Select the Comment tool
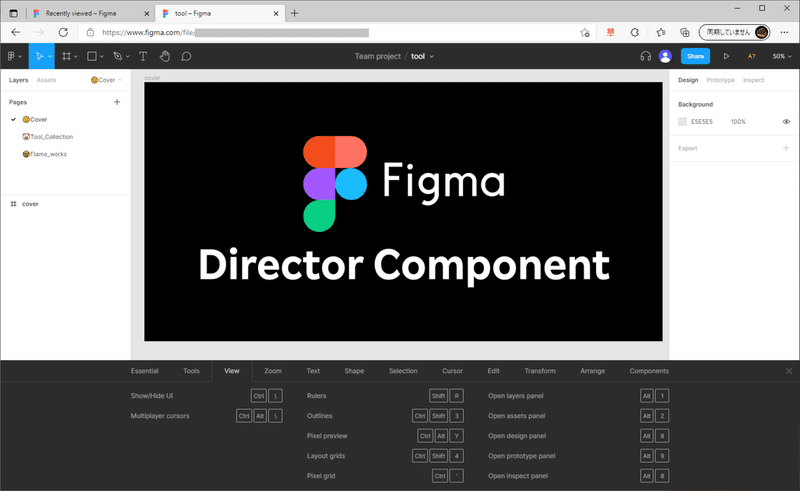800x491 pixels. [186, 56]
